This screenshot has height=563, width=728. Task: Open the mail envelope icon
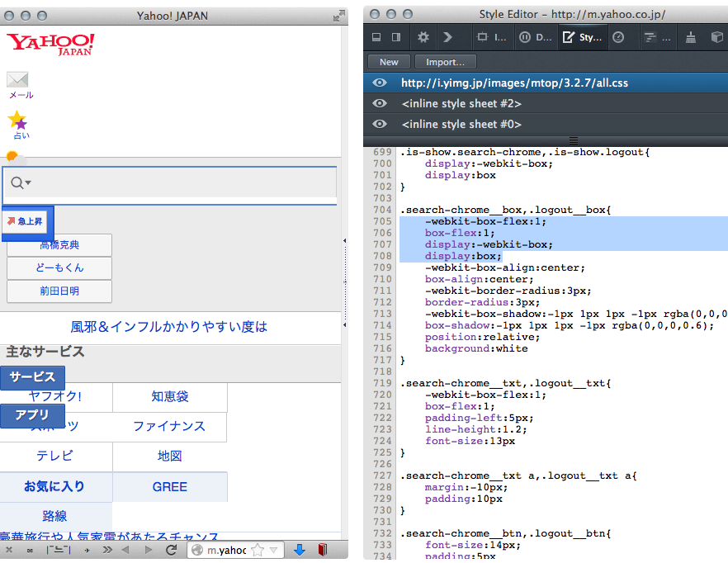click(x=17, y=79)
